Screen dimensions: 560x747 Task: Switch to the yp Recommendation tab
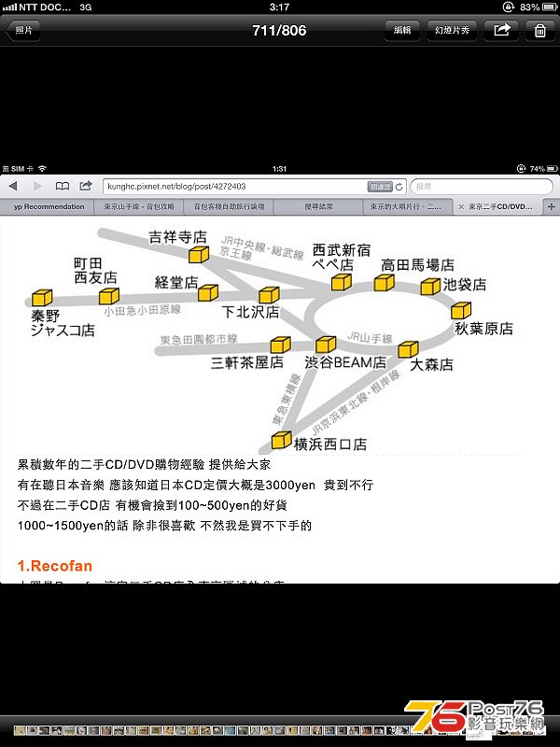point(49,206)
